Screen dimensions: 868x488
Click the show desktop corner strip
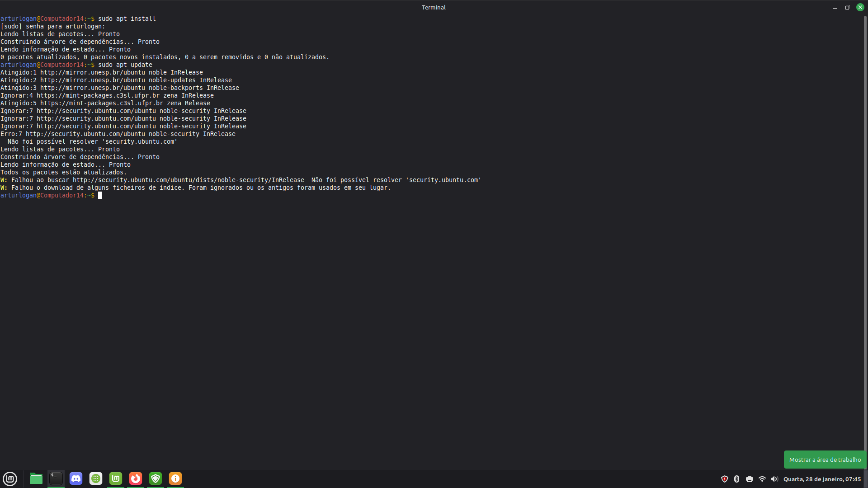tap(866, 479)
